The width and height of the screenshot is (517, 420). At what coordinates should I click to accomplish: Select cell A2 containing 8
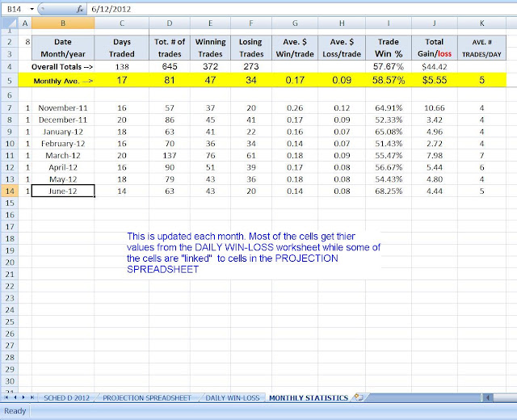click(25, 42)
